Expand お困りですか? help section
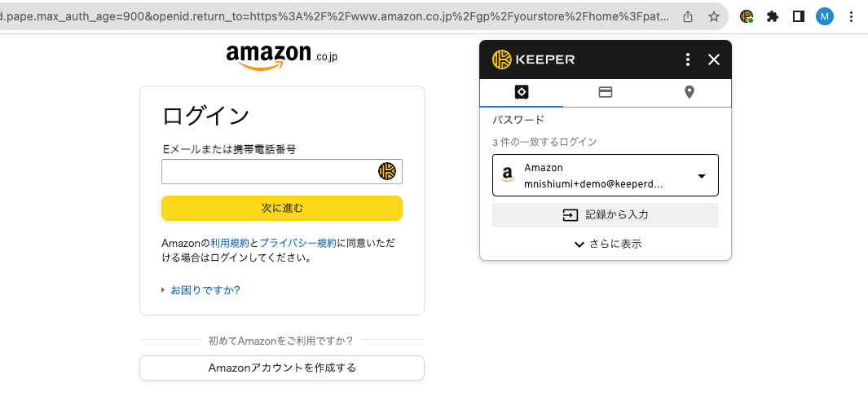Screen dimensions: 868x401 tap(205, 290)
